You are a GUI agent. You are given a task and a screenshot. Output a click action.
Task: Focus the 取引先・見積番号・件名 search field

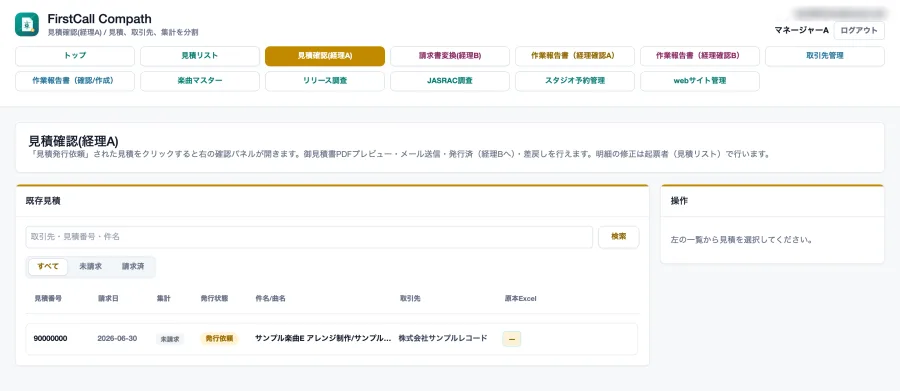pos(309,237)
